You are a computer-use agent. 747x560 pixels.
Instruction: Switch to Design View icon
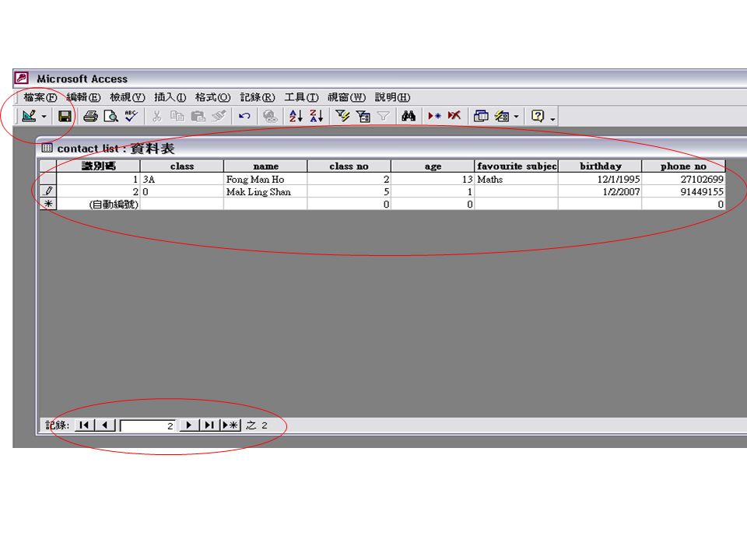29,116
